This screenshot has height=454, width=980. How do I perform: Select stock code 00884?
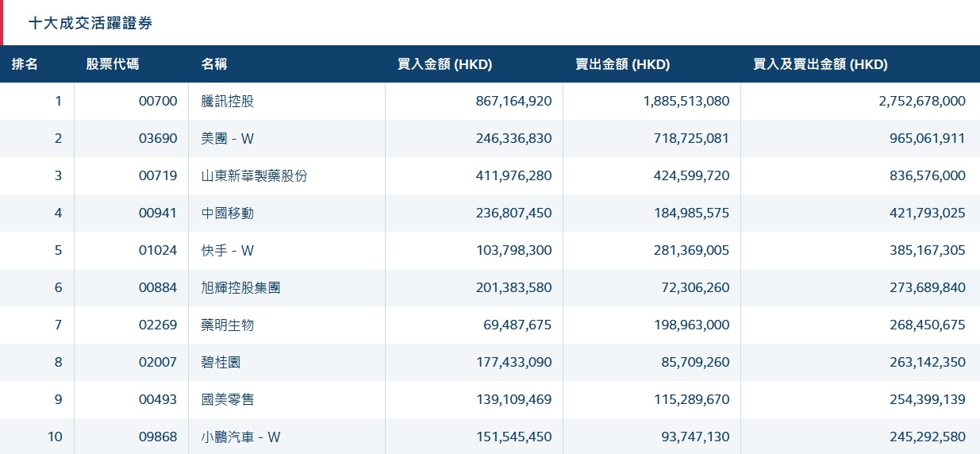tap(158, 287)
